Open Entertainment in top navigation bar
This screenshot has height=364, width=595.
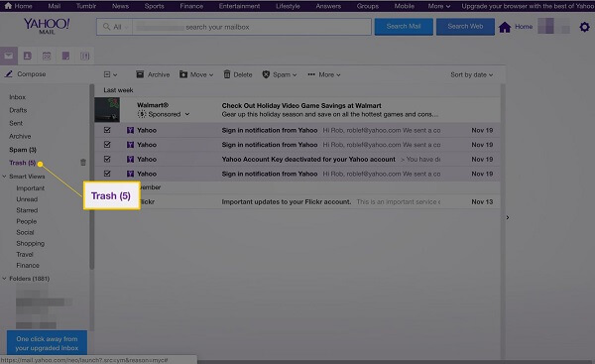point(239,6)
